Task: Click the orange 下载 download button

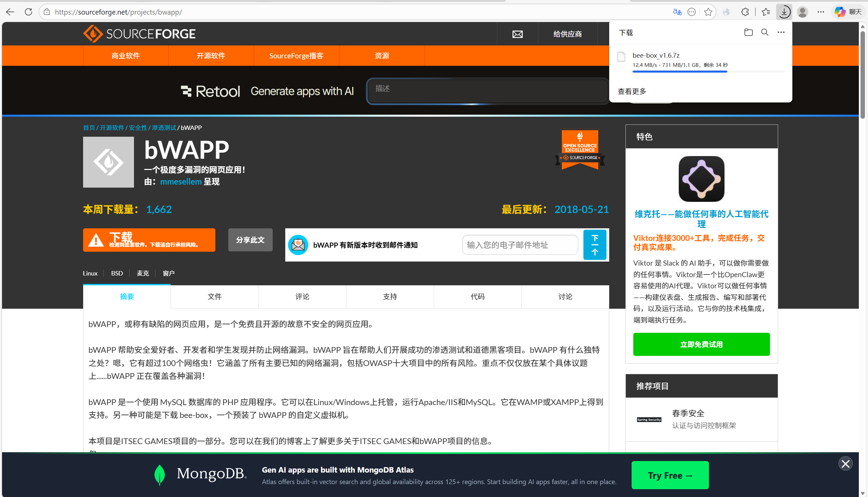Action: pyautogui.click(x=149, y=240)
